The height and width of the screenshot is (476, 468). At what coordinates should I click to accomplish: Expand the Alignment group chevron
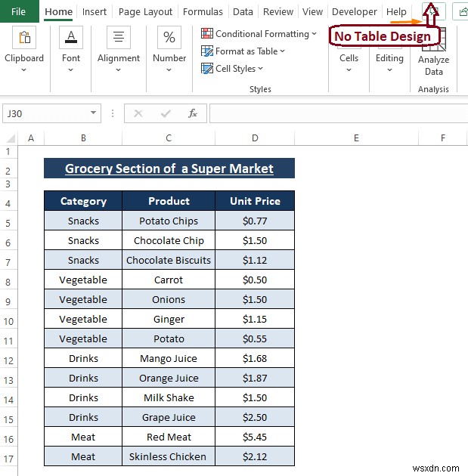click(x=119, y=70)
